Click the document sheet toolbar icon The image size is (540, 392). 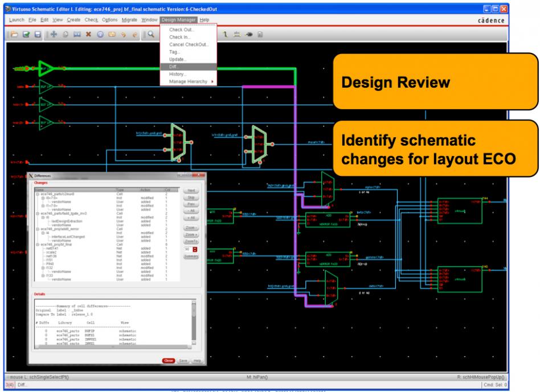tap(260, 34)
